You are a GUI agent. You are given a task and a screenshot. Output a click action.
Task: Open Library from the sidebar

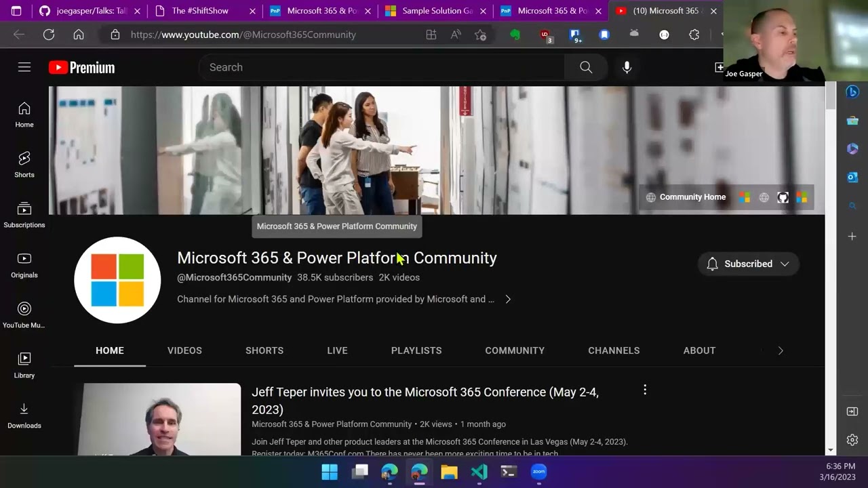point(24,365)
